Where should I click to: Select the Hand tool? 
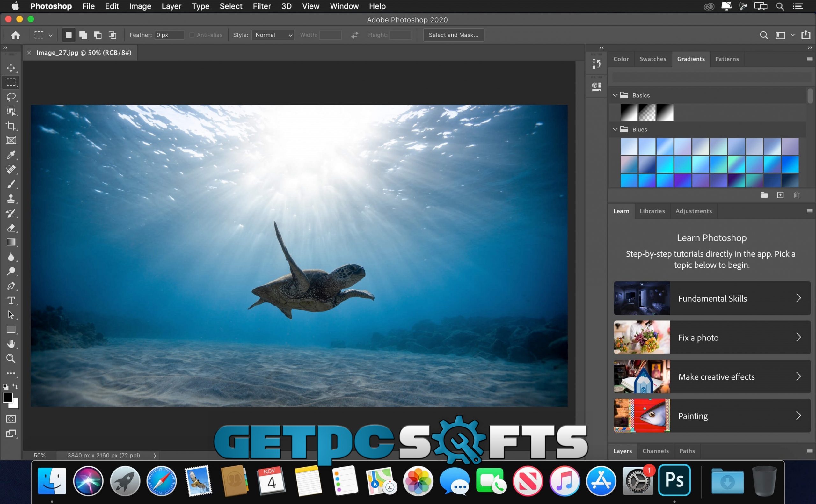11,344
